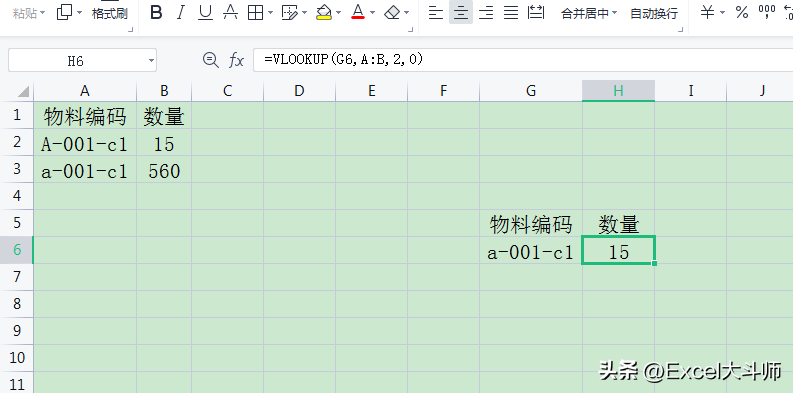Select cell A1 containing 物料编码

[x=85, y=116]
